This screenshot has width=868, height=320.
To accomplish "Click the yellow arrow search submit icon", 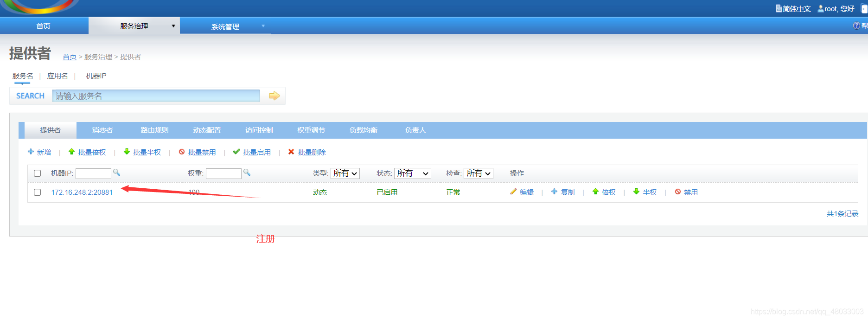I will pos(274,96).
